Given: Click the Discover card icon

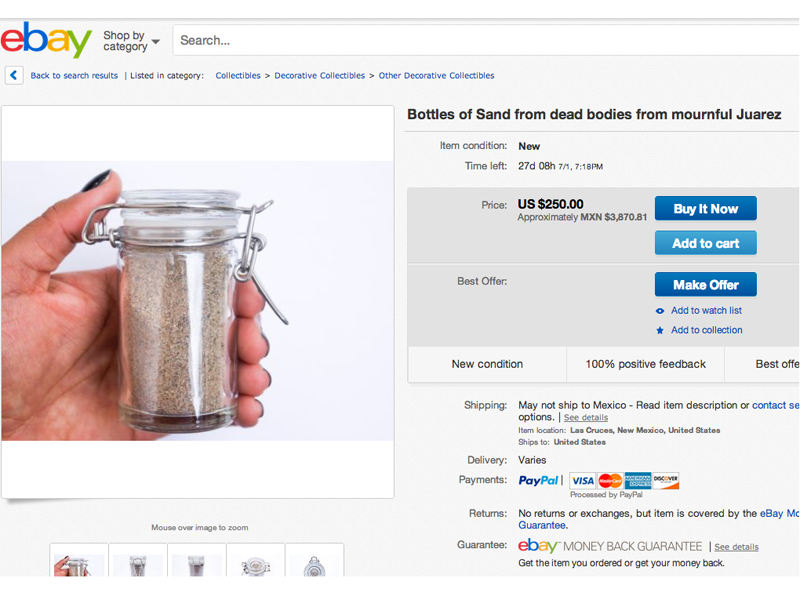Looking at the screenshot, I should (665, 481).
